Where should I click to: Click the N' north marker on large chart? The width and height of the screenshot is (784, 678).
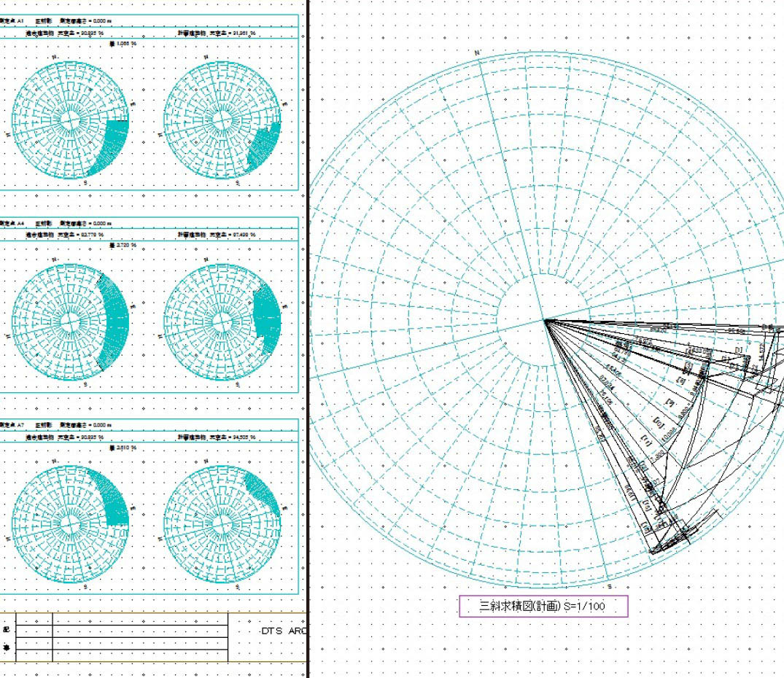click(x=478, y=52)
